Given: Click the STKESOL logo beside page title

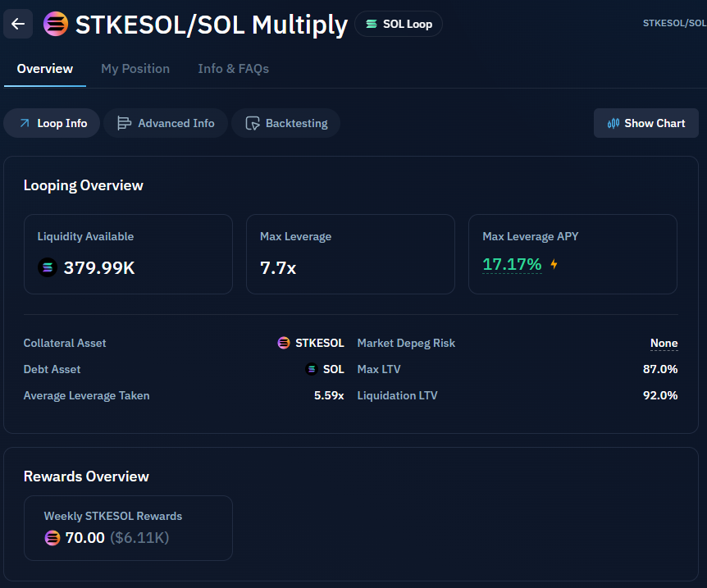Looking at the screenshot, I should [x=56, y=24].
